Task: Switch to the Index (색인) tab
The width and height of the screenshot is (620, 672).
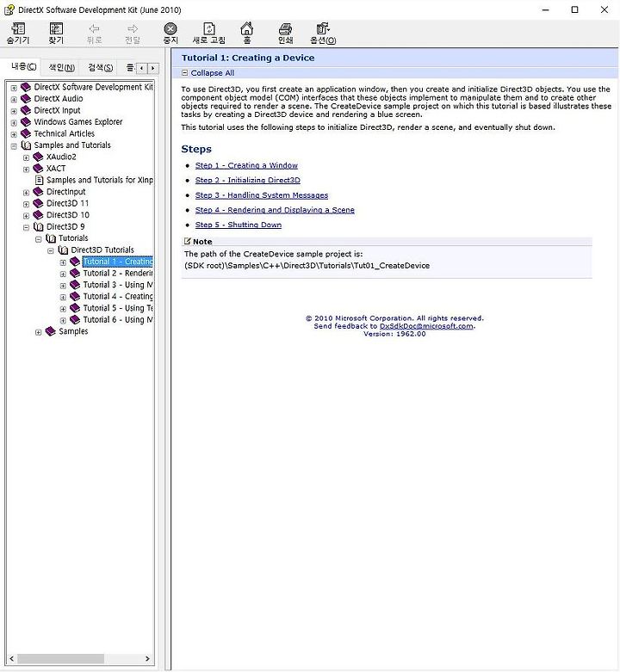Action: 62,67
